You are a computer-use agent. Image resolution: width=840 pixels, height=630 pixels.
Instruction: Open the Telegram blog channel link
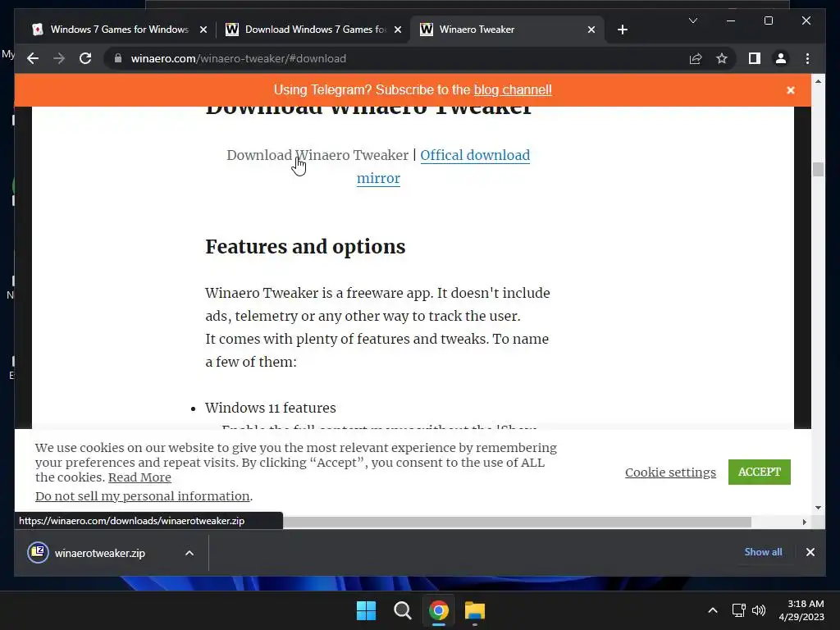tap(513, 90)
